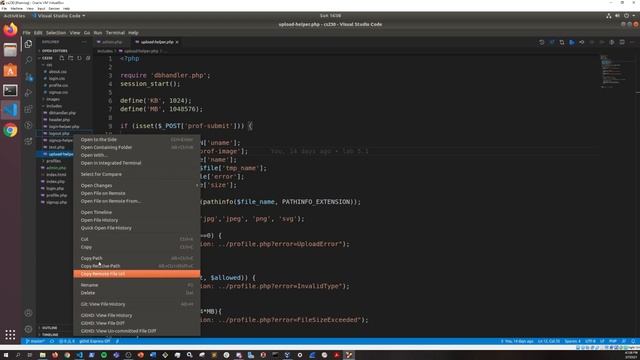Screen dimensions: 640x360
Task: Click the Refresh Explorer icon
Action: pos(80,58)
